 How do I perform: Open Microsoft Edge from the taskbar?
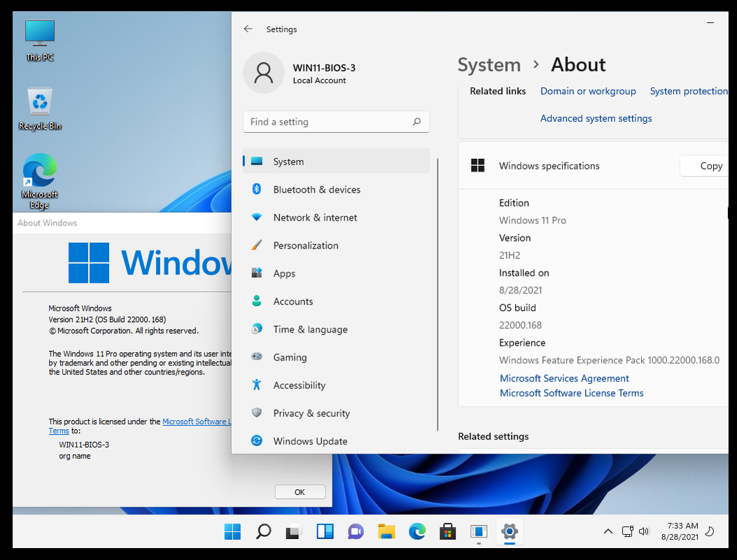[417, 532]
